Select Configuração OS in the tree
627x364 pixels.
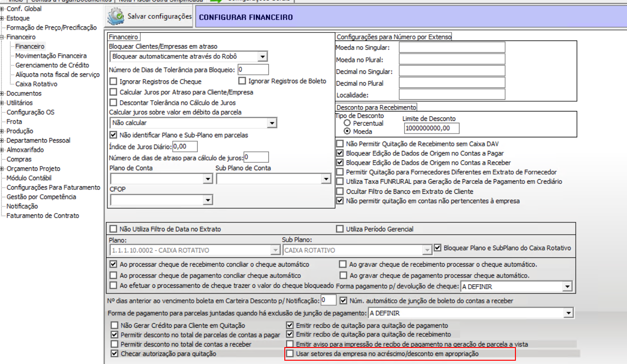30,112
